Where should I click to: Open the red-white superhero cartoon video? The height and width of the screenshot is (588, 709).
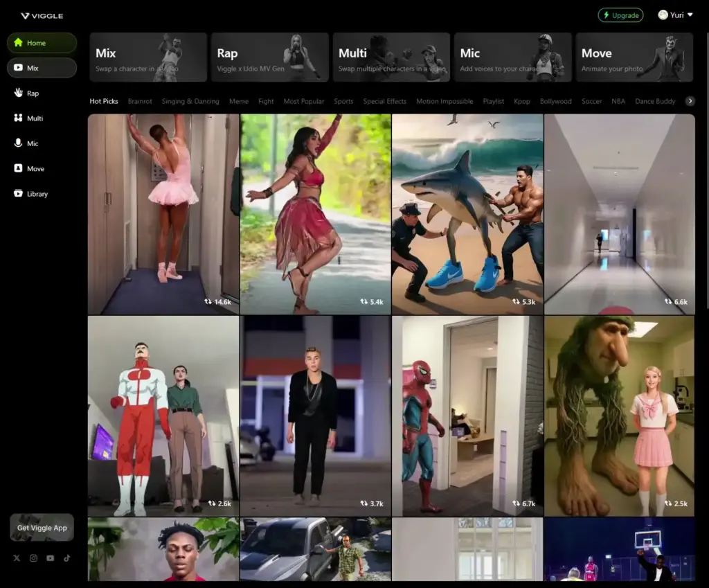coord(163,416)
